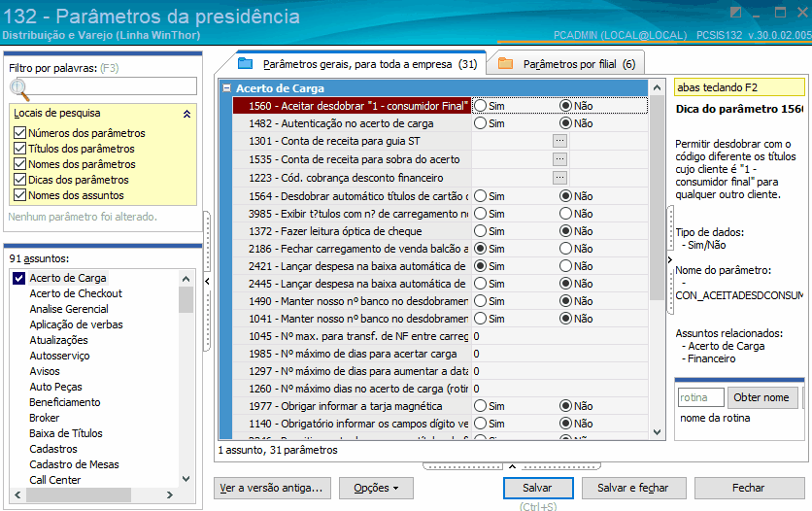Click the Salvar button
Viewport: 812px width, 511px height.
click(x=538, y=488)
